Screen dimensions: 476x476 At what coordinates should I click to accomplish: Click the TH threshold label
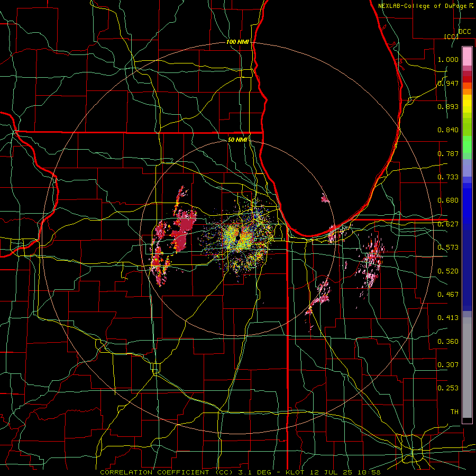click(x=454, y=412)
